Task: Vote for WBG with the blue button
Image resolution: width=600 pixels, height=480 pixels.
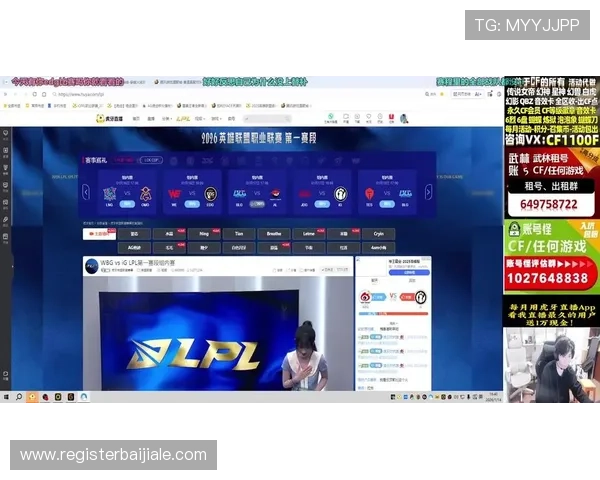Action: click(378, 297)
